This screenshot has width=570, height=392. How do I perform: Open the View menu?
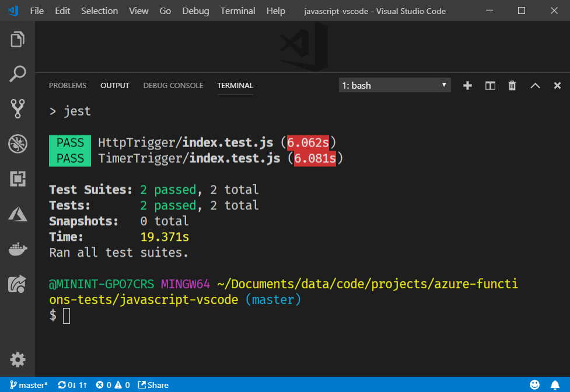pyautogui.click(x=138, y=11)
